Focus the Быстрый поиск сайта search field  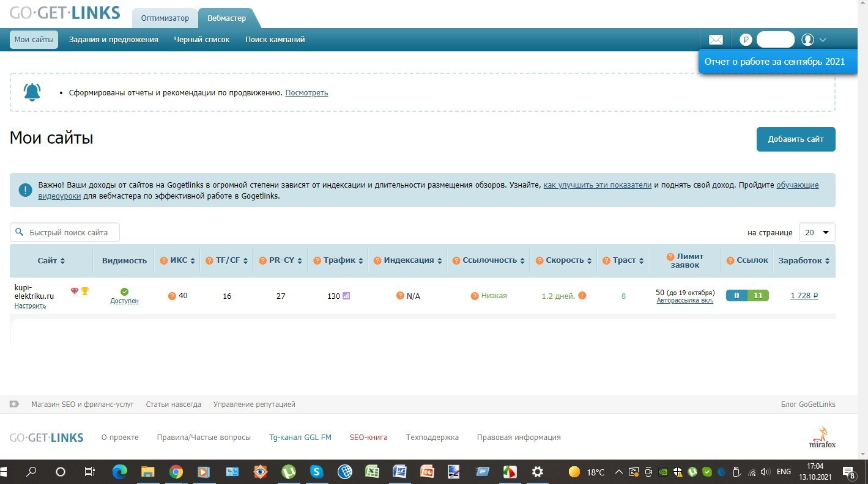click(65, 232)
